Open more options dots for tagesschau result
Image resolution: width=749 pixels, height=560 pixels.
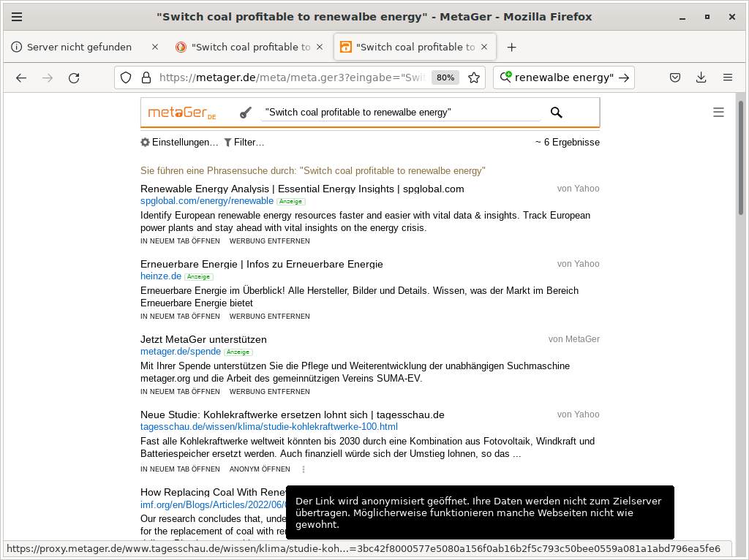click(x=304, y=469)
